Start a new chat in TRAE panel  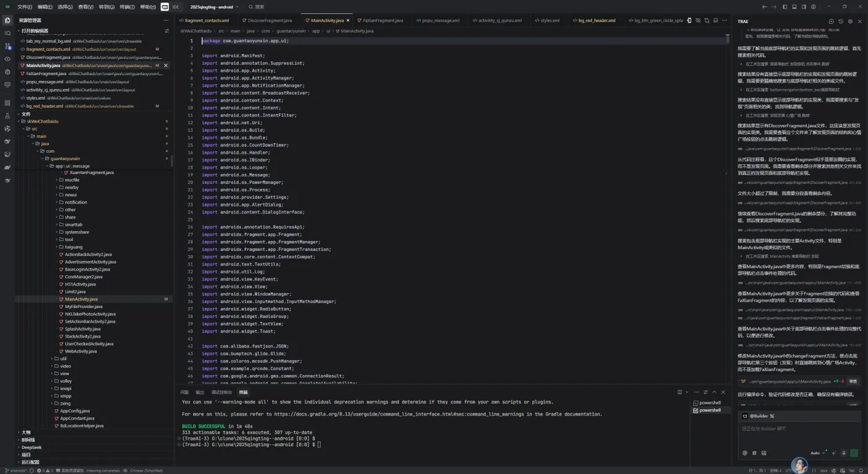pos(831,21)
